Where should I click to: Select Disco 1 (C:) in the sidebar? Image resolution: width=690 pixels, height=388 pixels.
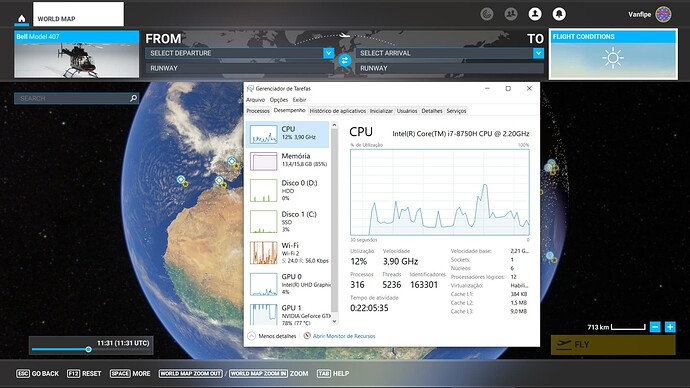click(x=288, y=222)
